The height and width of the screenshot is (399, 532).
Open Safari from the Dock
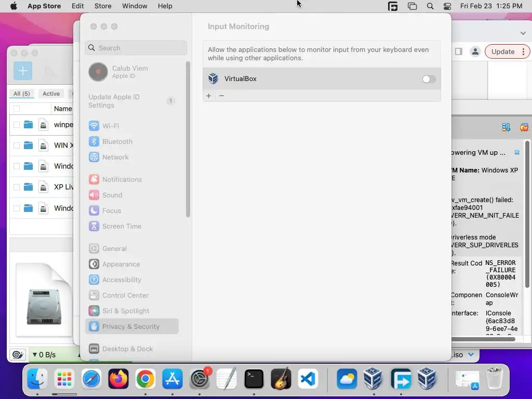pyautogui.click(x=91, y=379)
